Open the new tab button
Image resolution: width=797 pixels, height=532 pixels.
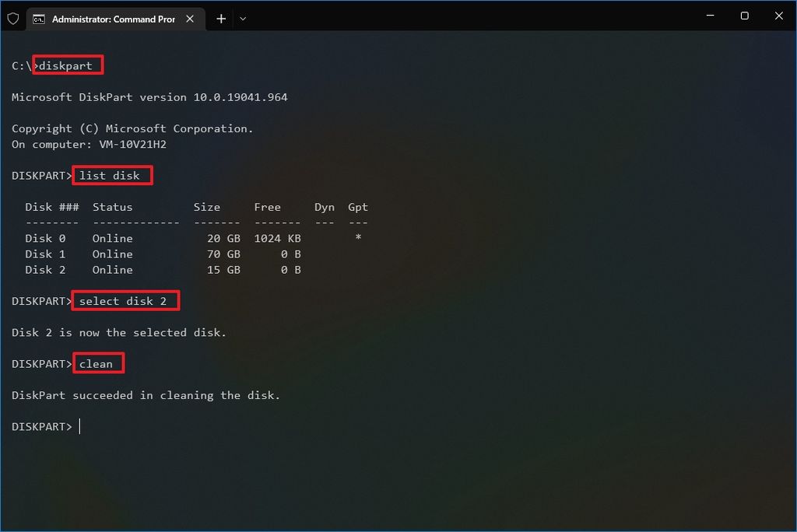[x=220, y=18]
